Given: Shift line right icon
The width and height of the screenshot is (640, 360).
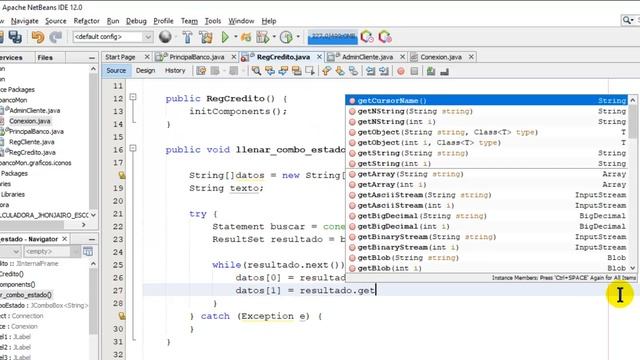Looking at the screenshot, I should (384, 71).
